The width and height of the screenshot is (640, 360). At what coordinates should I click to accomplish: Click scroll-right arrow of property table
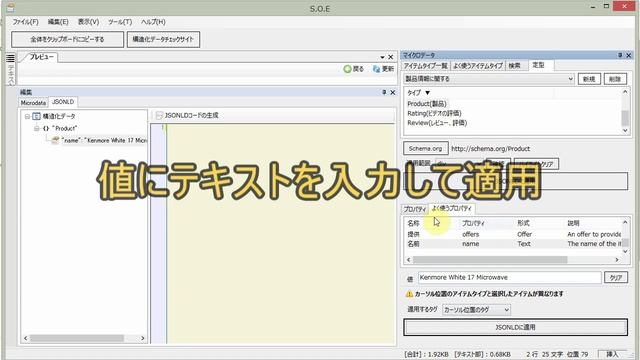(x=617, y=260)
